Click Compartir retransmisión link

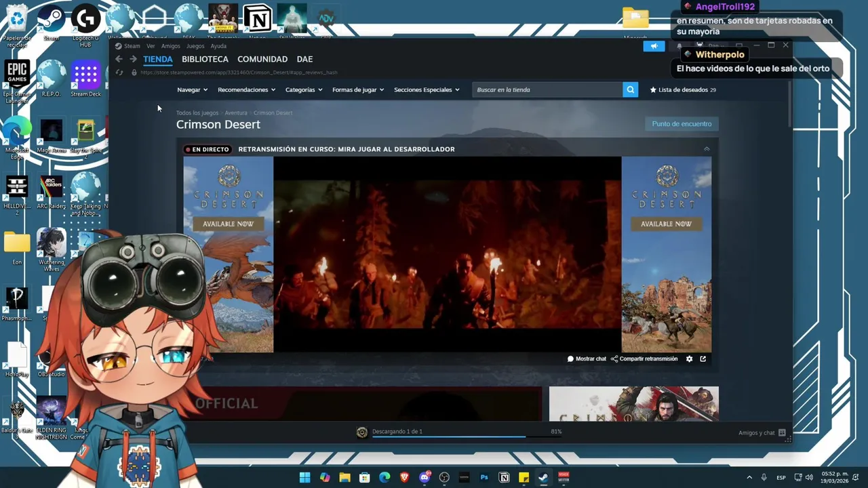point(644,359)
